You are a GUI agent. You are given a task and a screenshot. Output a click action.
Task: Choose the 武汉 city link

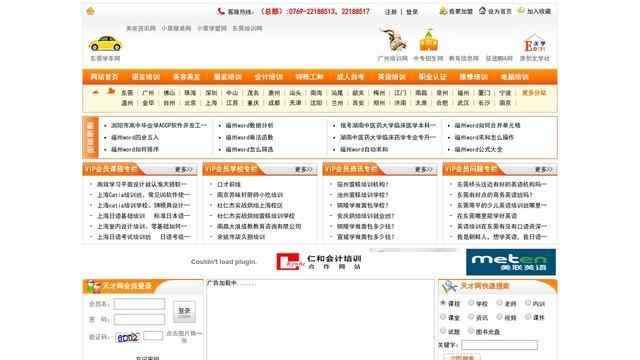coord(463,103)
